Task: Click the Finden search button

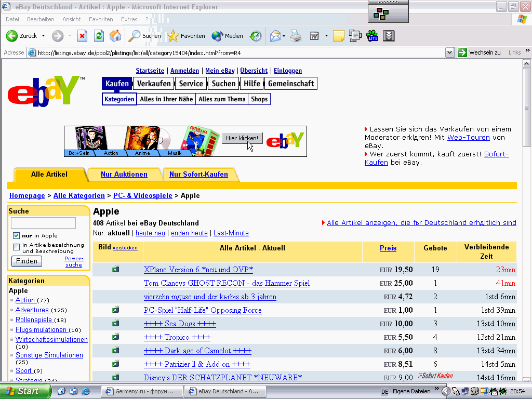Action: click(27, 261)
